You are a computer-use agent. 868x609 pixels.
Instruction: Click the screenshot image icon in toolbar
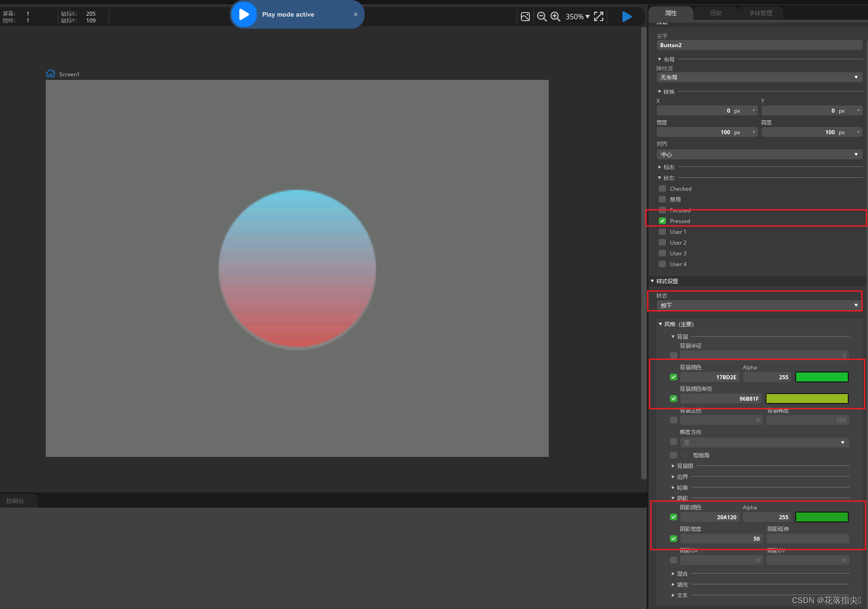pos(525,17)
